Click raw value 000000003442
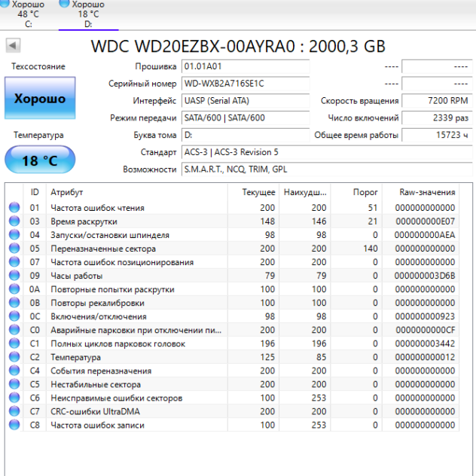The height and width of the screenshot is (476, 476). pos(425,343)
